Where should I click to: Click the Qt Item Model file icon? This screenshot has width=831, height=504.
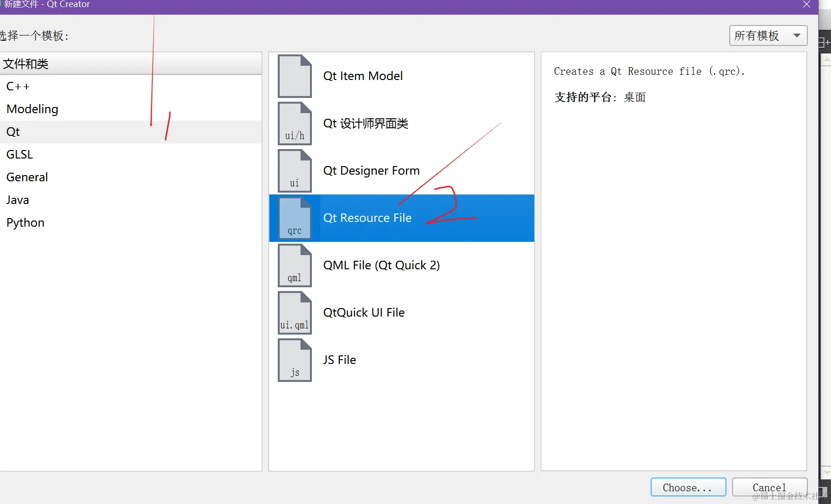[x=294, y=76]
